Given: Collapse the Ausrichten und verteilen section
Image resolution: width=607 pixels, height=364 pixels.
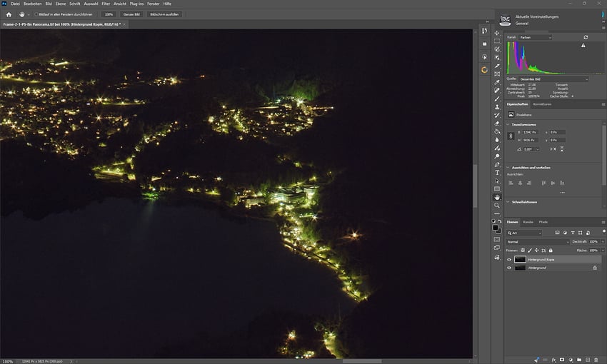Looking at the screenshot, I should pyautogui.click(x=508, y=168).
